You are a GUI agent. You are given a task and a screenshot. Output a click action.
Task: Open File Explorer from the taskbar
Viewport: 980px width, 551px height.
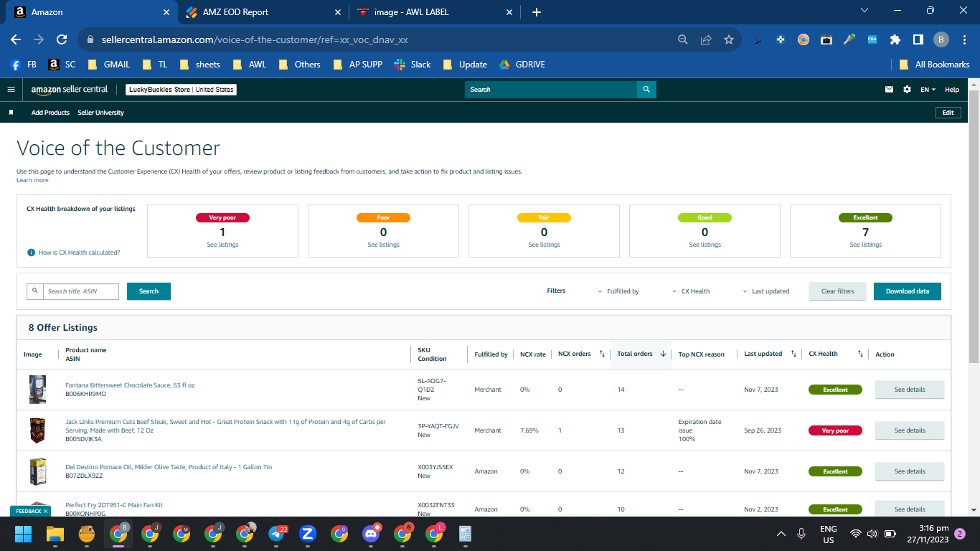(55, 534)
